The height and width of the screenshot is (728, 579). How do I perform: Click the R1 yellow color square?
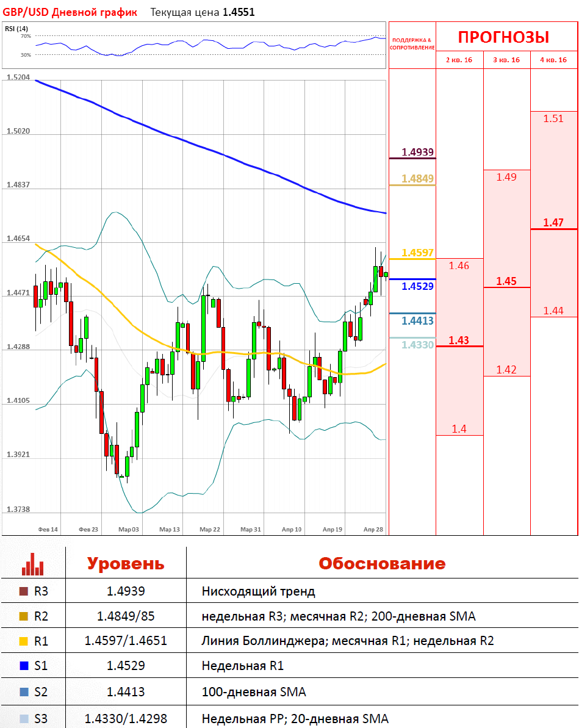point(24,641)
